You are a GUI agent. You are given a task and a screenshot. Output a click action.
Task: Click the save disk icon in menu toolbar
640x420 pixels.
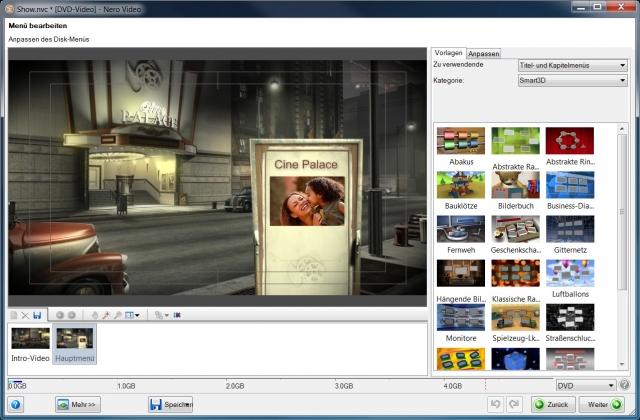[37, 315]
